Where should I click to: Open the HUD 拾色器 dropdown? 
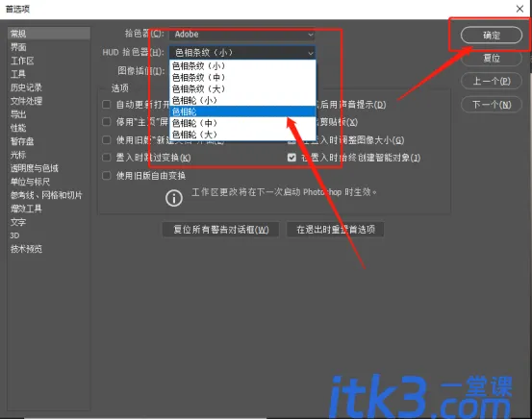pos(242,52)
